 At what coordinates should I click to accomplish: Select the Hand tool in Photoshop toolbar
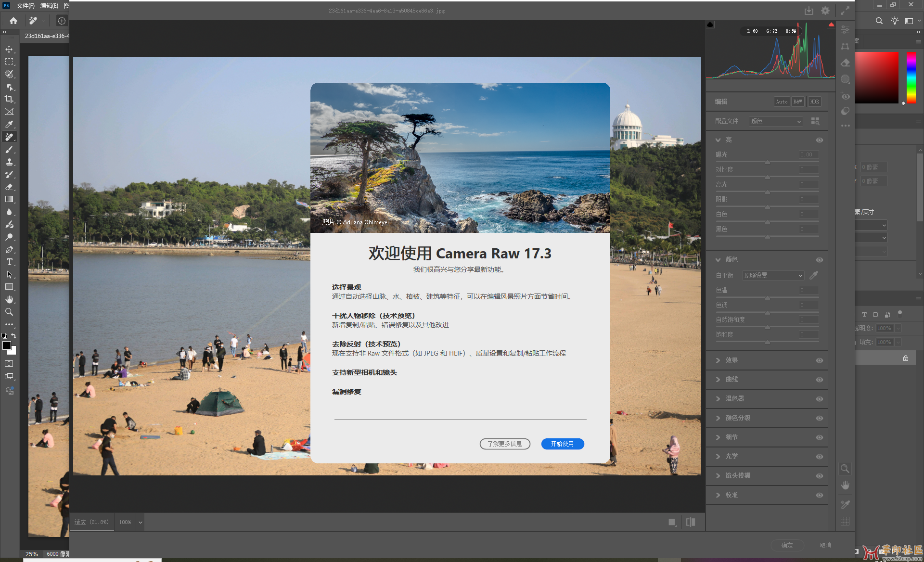point(9,299)
